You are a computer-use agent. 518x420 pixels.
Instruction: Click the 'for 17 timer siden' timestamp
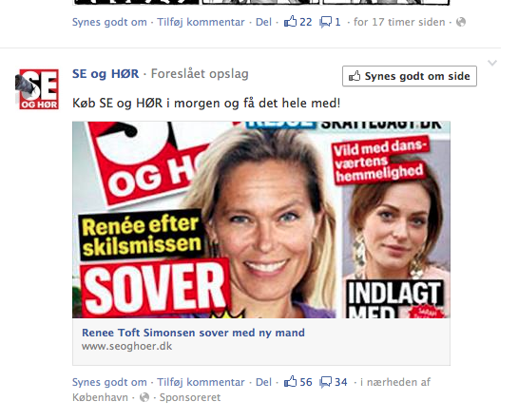pyautogui.click(x=399, y=22)
